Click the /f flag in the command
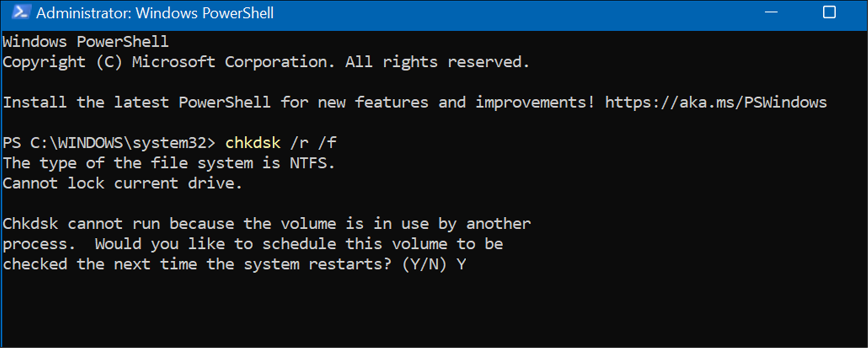Screen dimensions: 868x348 (x=328, y=143)
